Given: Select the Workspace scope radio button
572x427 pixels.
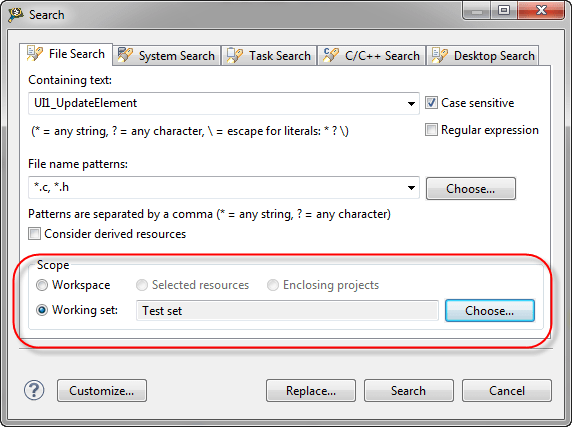Looking at the screenshot, I should pyautogui.click(x=42, y=285).
